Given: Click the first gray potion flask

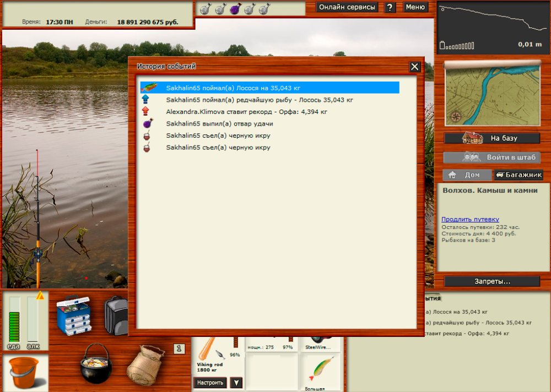Looking at the screenshot, I should click(205, 9).
